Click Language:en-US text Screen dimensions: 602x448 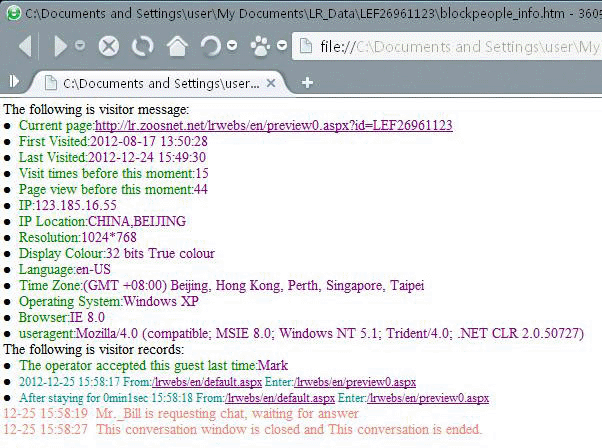[x=65, y=269]
